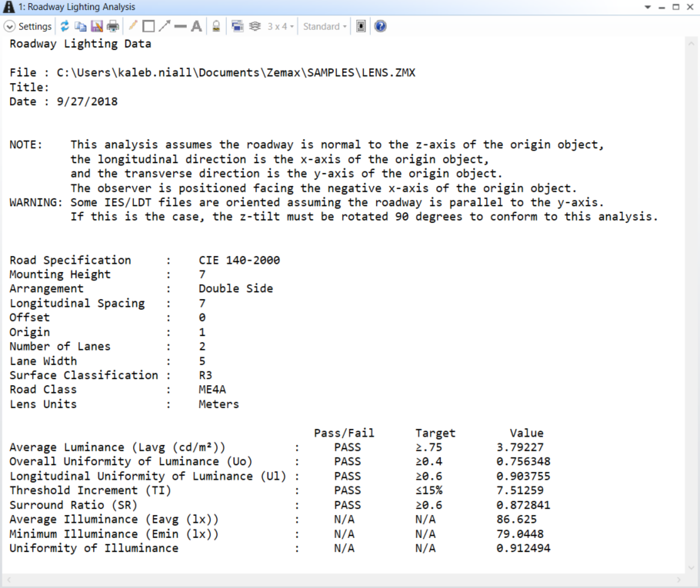Click the Longitudinal Uniformity value 0.903755
Screen dimensions: 700x588
coord(523,476)
